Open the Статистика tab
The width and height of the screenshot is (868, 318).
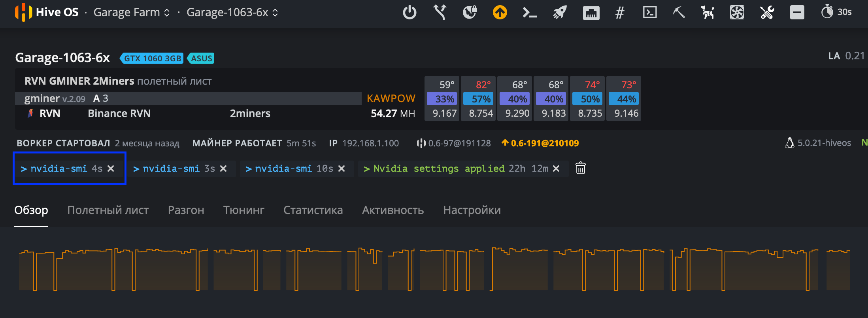coord(313,210)
